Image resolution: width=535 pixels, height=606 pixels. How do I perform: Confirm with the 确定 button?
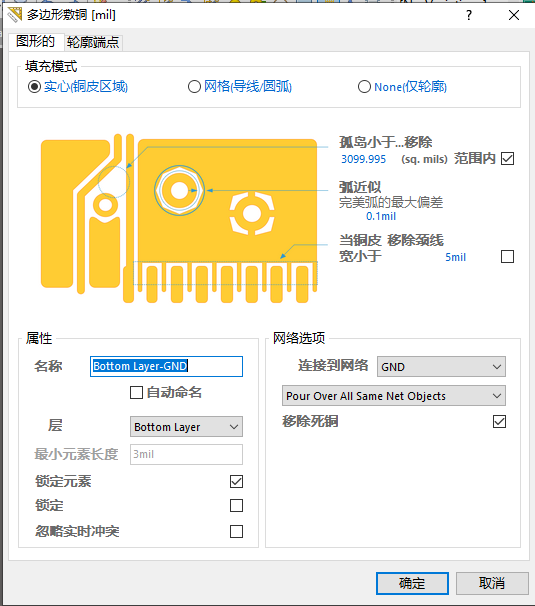[412, 583]
